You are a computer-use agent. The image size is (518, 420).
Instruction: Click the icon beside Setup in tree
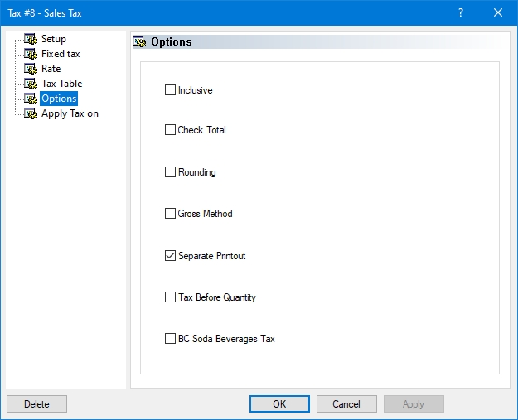pyautogui.click(x=31, y=39)
